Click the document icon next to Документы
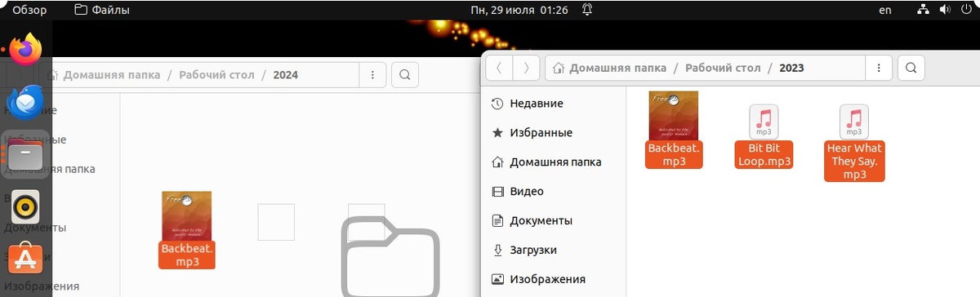The image size is (980, 297). pyautogui.click(x=497, y=221)
